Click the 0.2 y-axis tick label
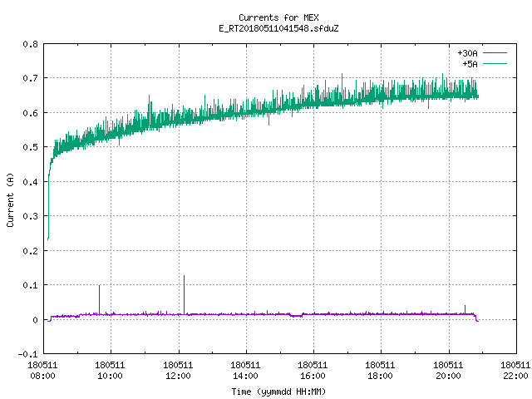532x399 pixels. pos(31,251)
